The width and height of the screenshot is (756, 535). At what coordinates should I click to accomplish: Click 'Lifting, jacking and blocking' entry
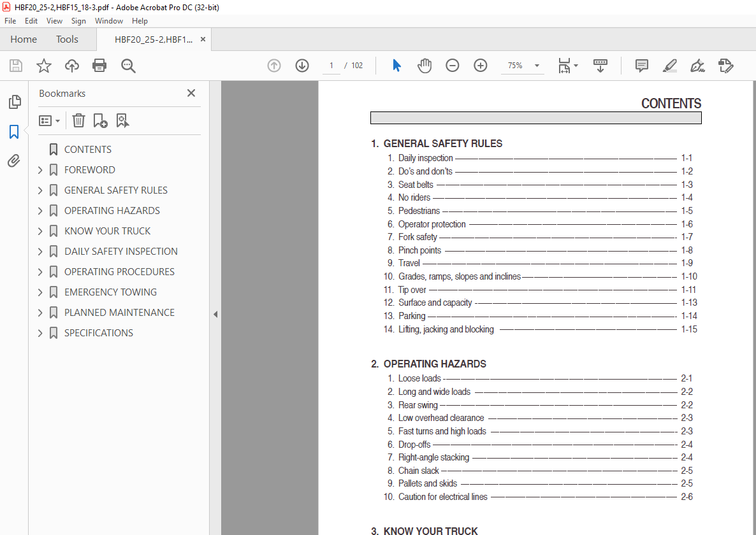tap(446, 329)
